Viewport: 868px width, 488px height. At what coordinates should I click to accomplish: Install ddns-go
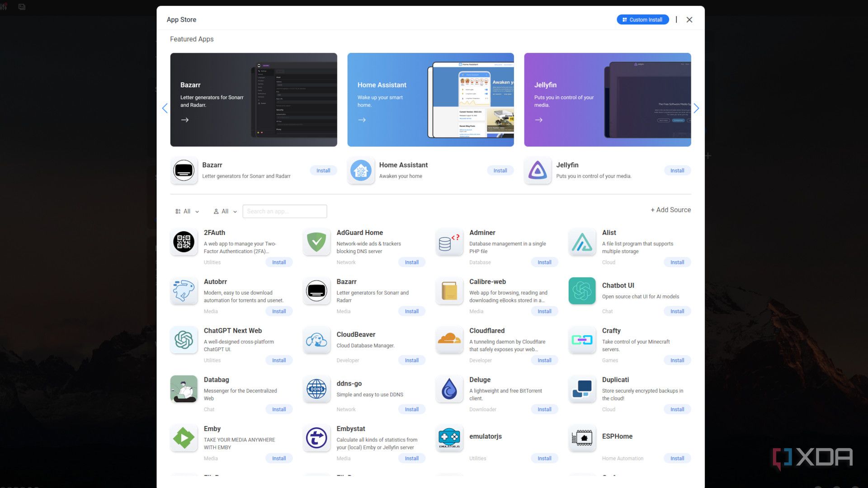tap(412, 409)
